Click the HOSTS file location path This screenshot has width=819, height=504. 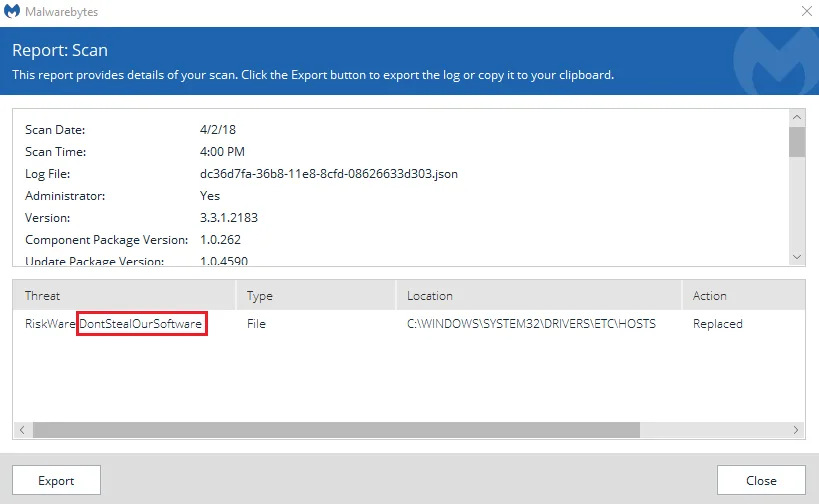(x=531, y=324)
